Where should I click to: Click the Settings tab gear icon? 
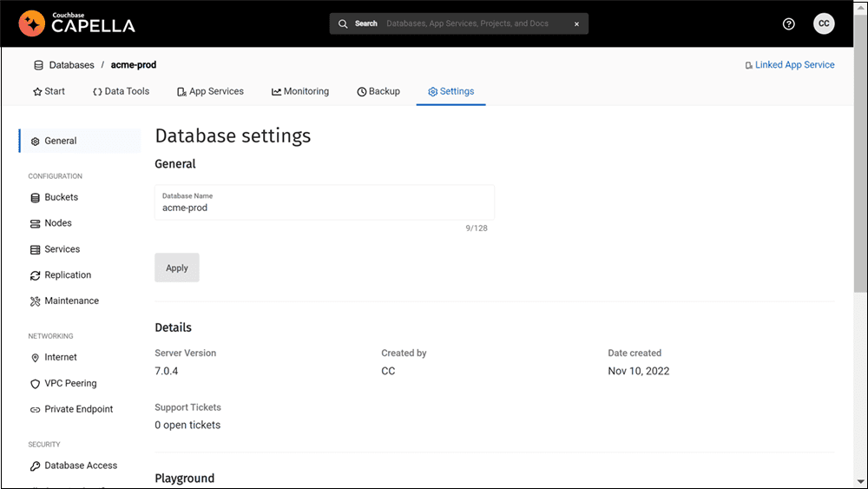pyautogui.click(x=433, y=92)
